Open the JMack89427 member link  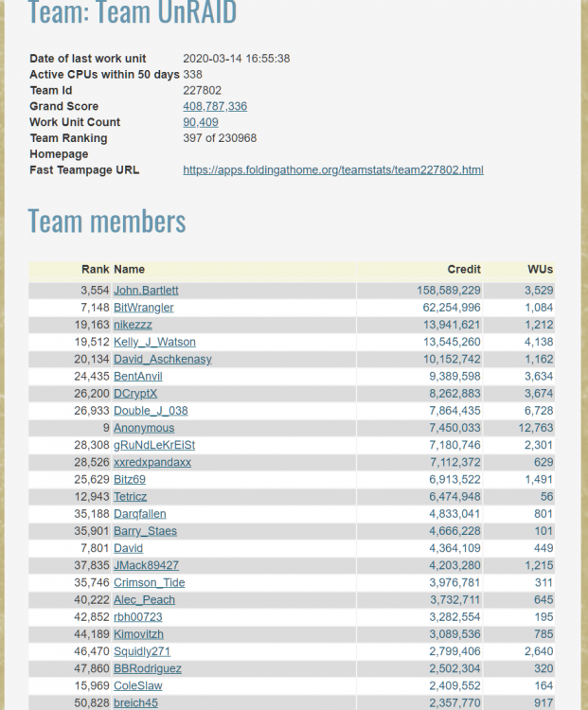tap(146, 565)
